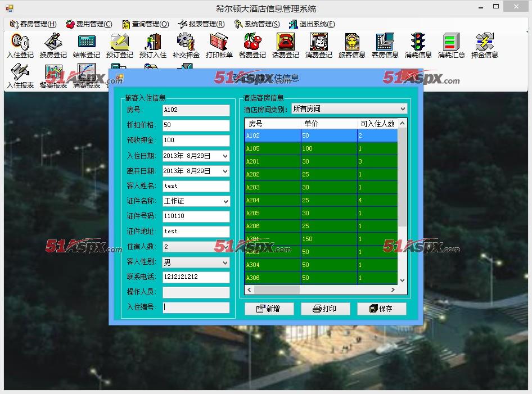Select room row A205
This screenshot has width=532, height=394.
(321, 213)
